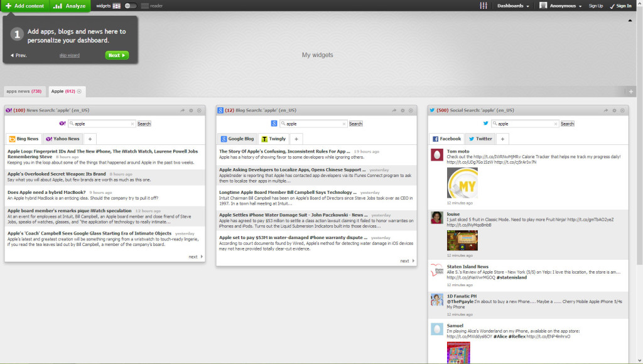Open the column layout icon in top bar
Viewport: 643px width, 364px height.
pos(484,6)
